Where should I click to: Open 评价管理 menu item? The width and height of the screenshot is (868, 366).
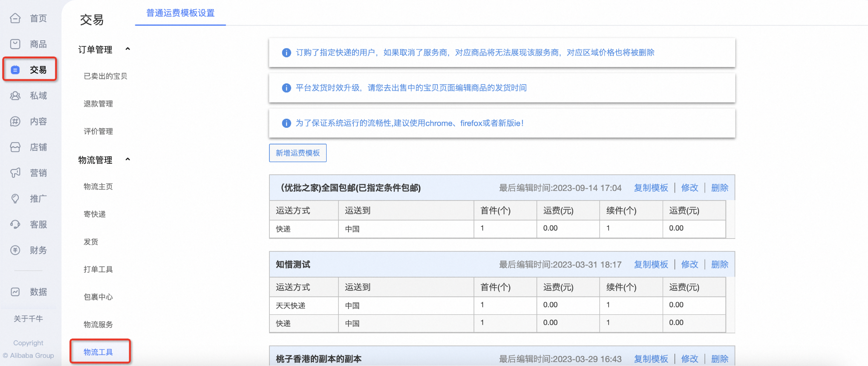click(98, 131)
